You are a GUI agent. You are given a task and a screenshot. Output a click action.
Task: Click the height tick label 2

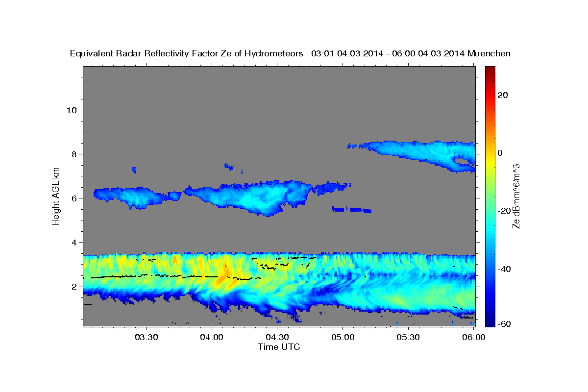point(74,287)
